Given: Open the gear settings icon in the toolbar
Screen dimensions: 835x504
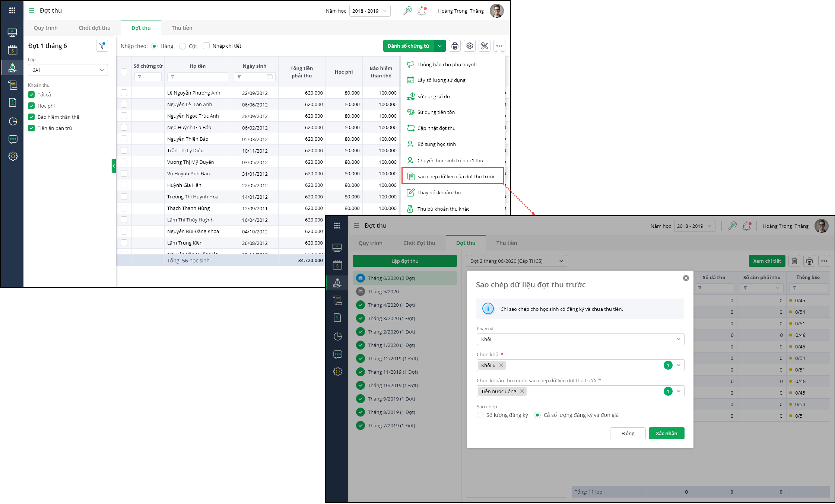Looking at the screenshot, I should (x=470, y=46).
